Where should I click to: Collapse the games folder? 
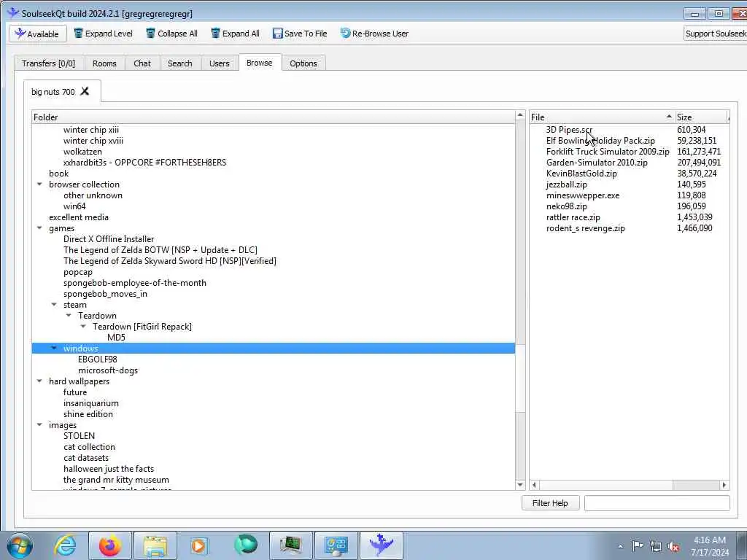click(x=39, y=228)
